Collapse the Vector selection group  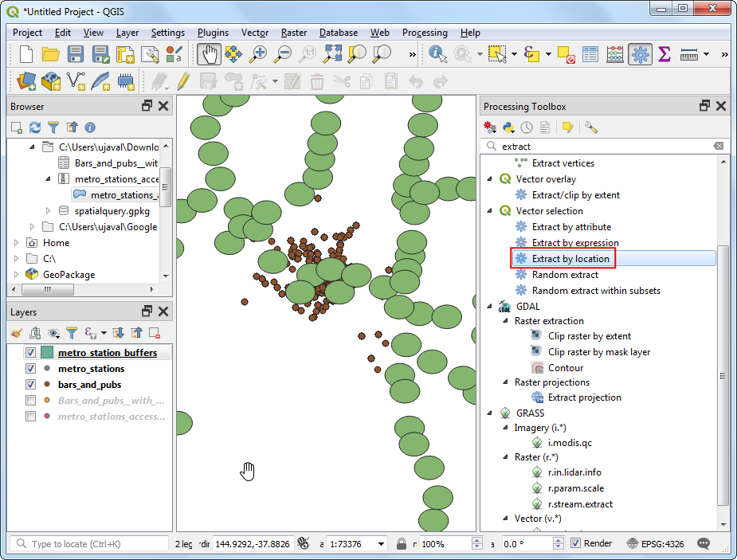tap(490, 211)
